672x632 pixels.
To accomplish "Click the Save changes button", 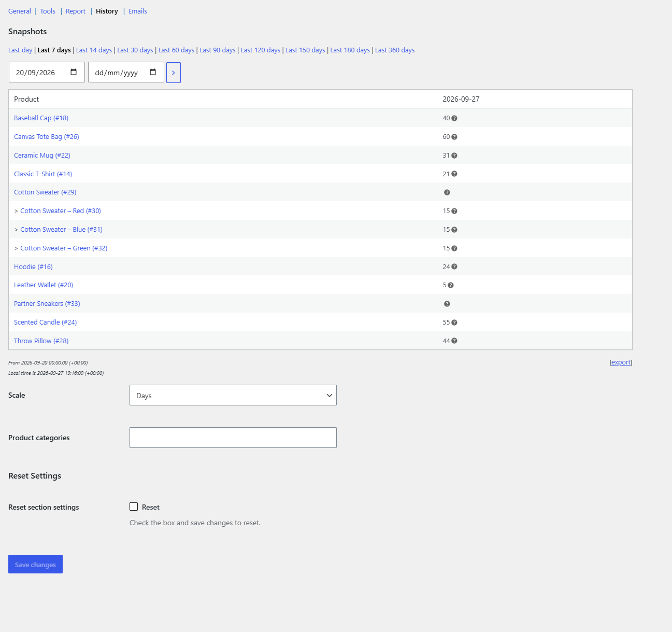I will coord(35,564).
